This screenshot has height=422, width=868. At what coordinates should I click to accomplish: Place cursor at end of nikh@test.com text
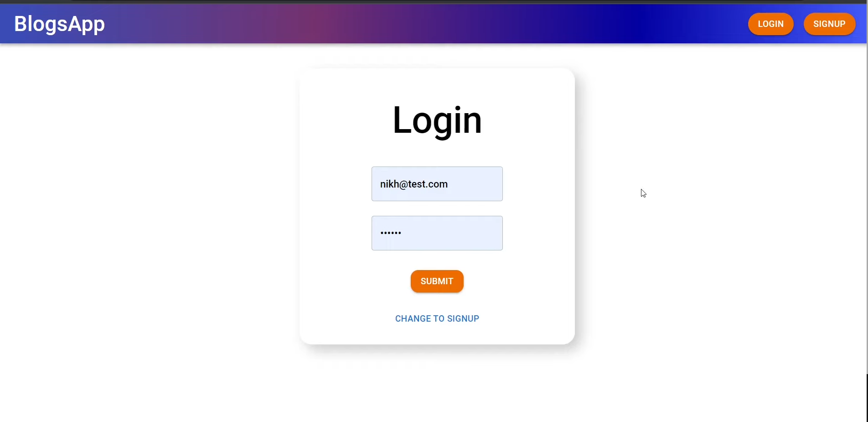[449, 184]
